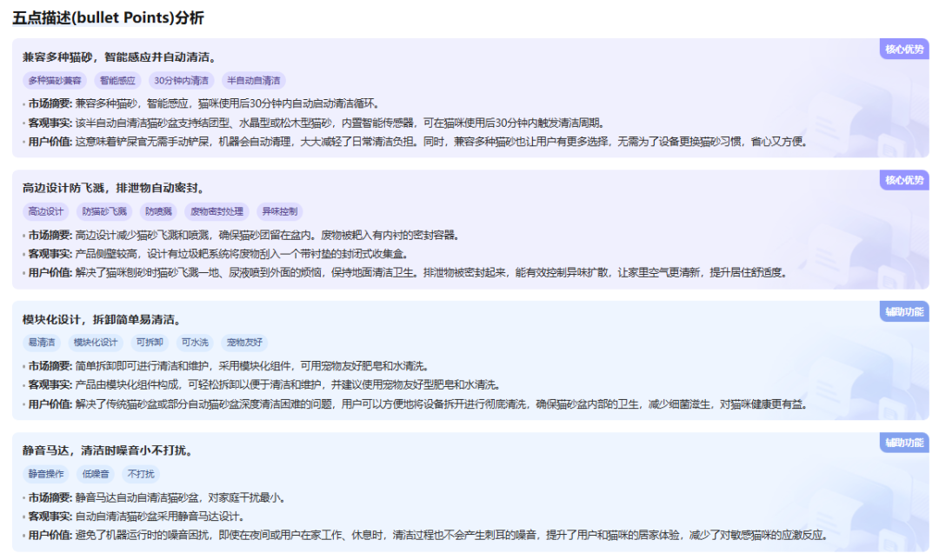Choose the 半自动自清洁 tag

point(253,80)
